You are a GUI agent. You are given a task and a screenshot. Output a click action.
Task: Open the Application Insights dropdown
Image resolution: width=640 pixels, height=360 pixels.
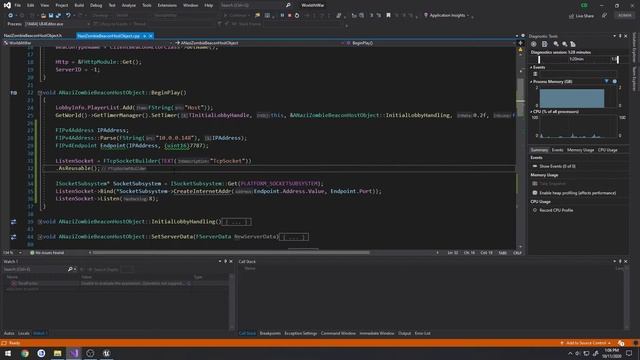[x=446, y=16]
